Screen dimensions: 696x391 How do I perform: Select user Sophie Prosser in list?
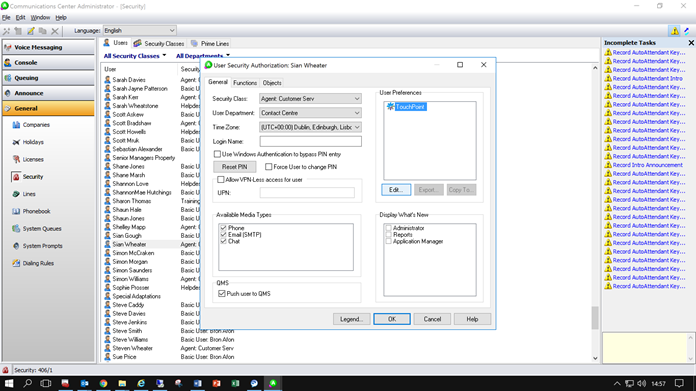pos(130,288)
